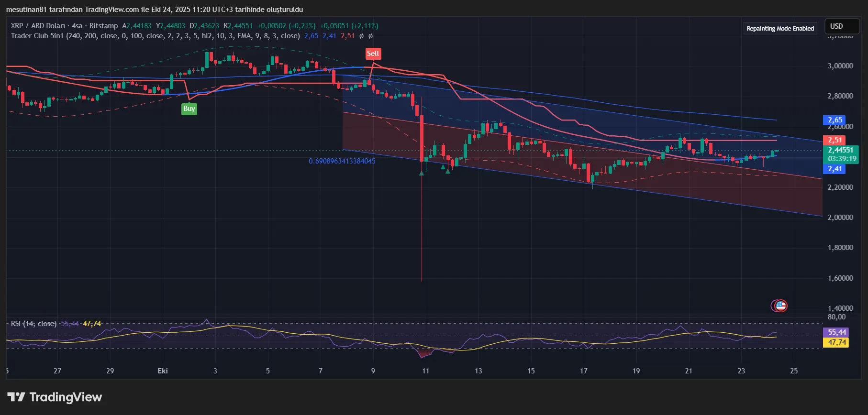Click the 3,00000 level on price scale

pos(840,66)
